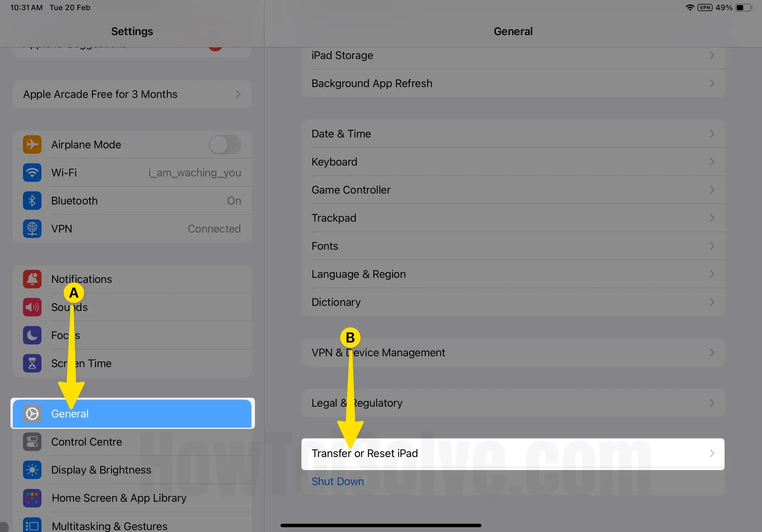Click the Sounds speaker icon
The image size is (762, 532).
pyautogui.click(x=32, y=307)
